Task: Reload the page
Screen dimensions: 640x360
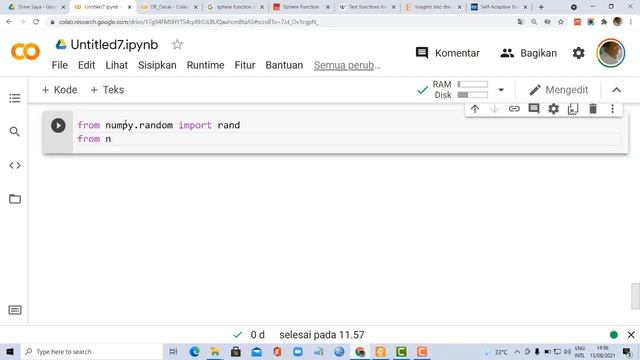Action: click(36, 22)
